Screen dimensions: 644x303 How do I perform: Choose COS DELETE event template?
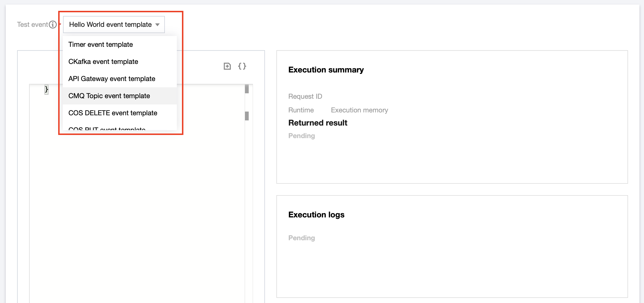[113, 113]
